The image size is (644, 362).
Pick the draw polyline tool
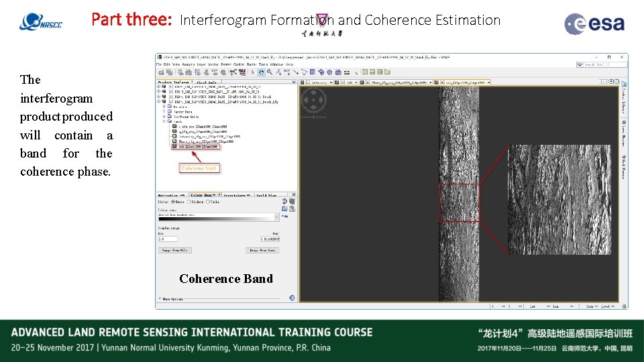pos(305,72)
